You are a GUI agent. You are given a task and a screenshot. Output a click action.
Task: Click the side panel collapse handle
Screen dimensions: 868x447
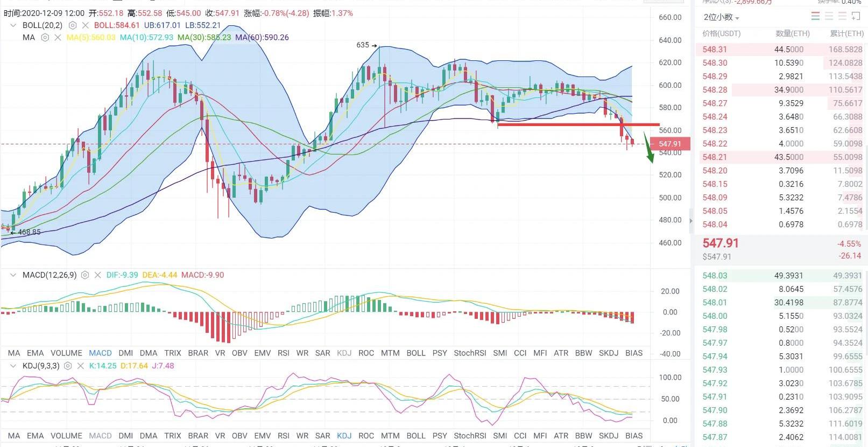691,220
